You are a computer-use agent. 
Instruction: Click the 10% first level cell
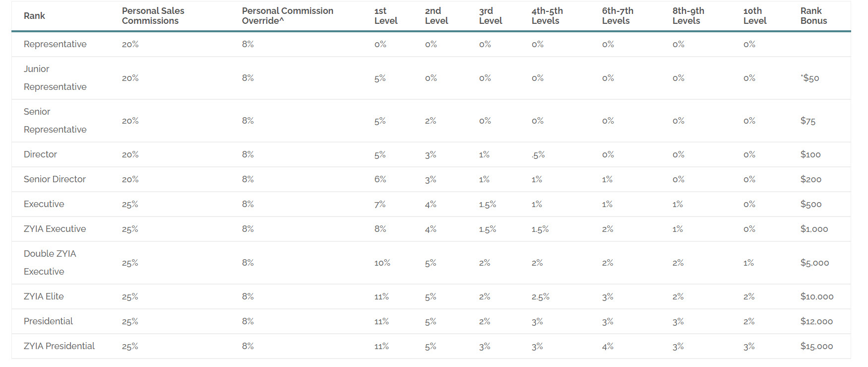point(382,263)
